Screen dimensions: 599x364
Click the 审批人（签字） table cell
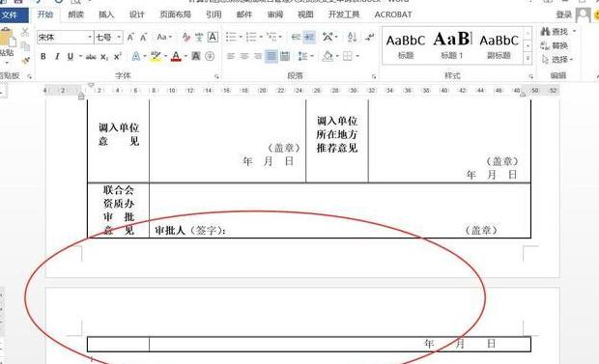coord(340,210)
